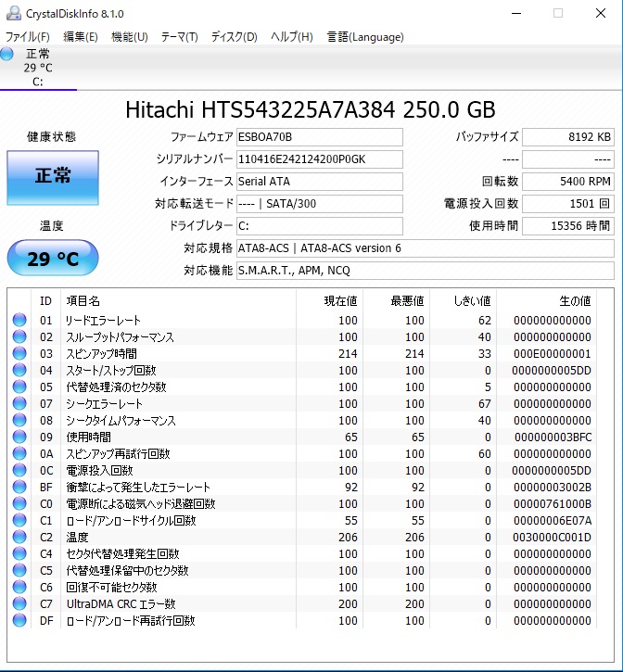Click raw value 0030000C001D in 温度 row
Viewport: 623px width, 672px height.
(552, 537)
